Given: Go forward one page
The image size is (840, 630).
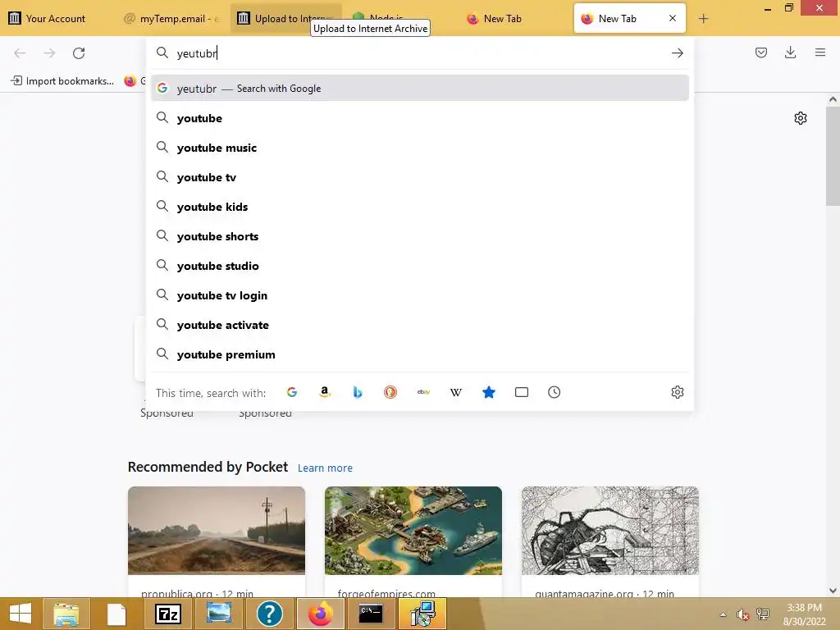Looking at the screenshot, I should pyautogui.click(x=49, y=53).
